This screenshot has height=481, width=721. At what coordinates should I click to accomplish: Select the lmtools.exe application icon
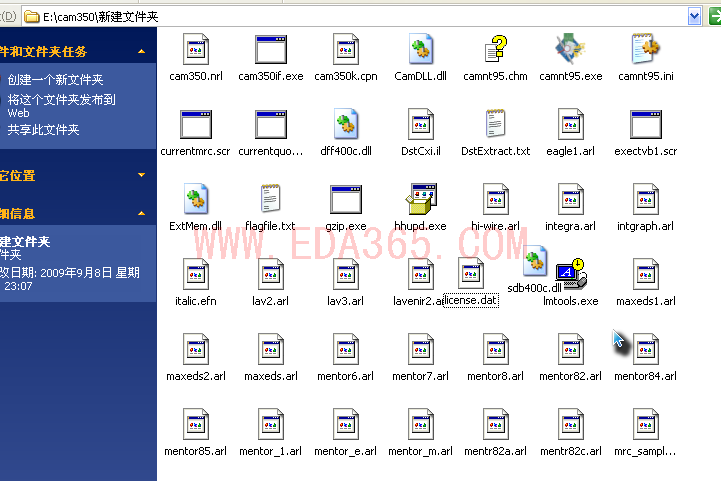click(571, 274)
